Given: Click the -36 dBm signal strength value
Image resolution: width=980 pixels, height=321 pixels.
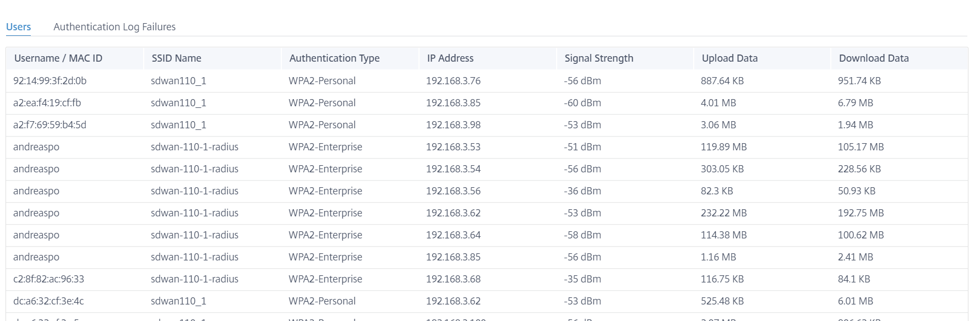Looking at the screenshot, I should point(582,191).
